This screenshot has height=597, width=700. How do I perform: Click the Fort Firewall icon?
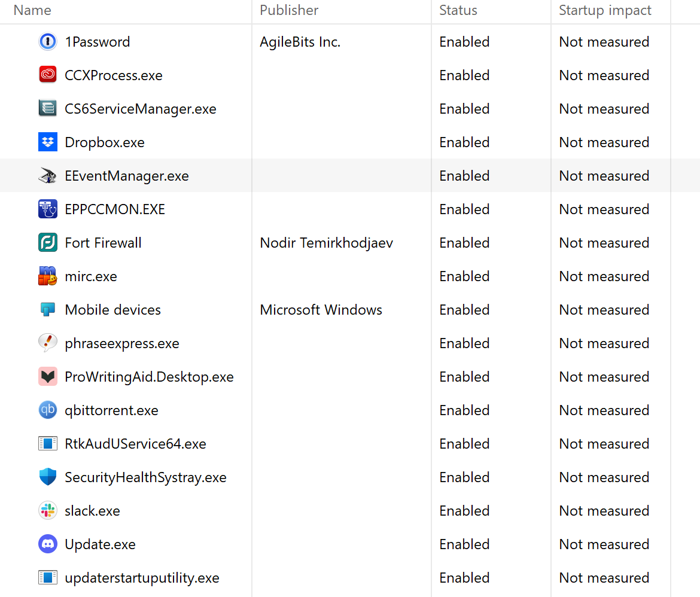pos(47,243)
